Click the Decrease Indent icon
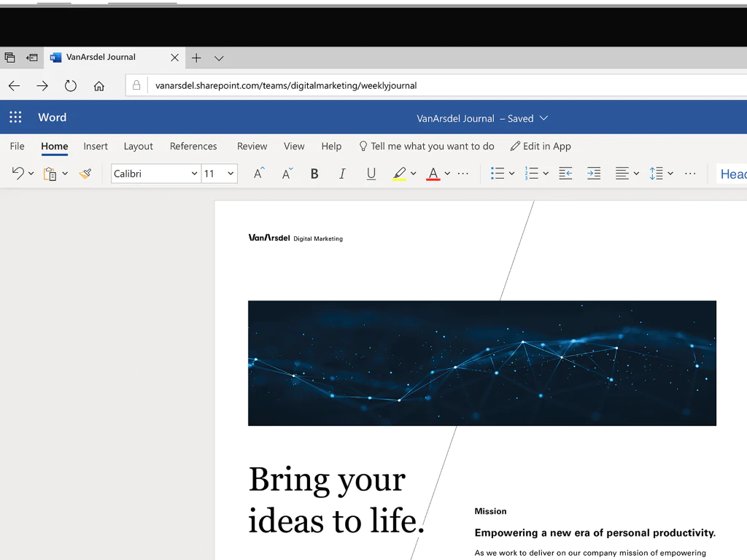This screenshot has width=747, height=560. [565, 174]
